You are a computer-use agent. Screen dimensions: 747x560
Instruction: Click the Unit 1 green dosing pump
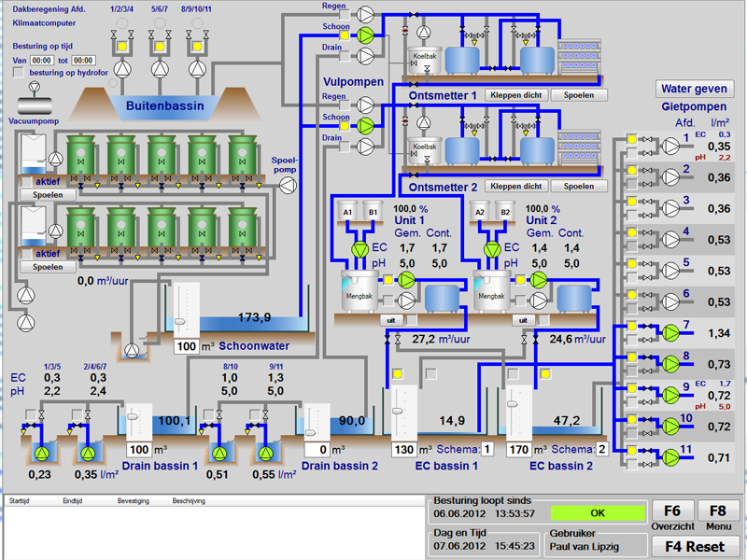point(359,249)
